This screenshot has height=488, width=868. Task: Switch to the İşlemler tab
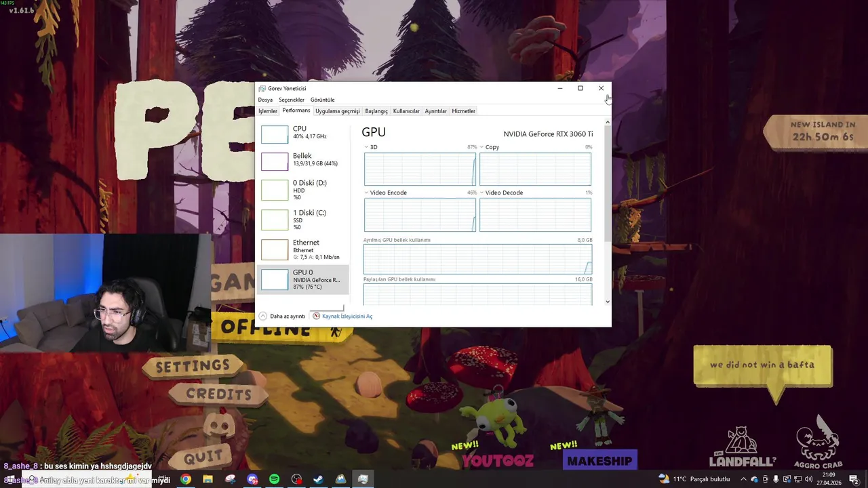pos(268,111)
